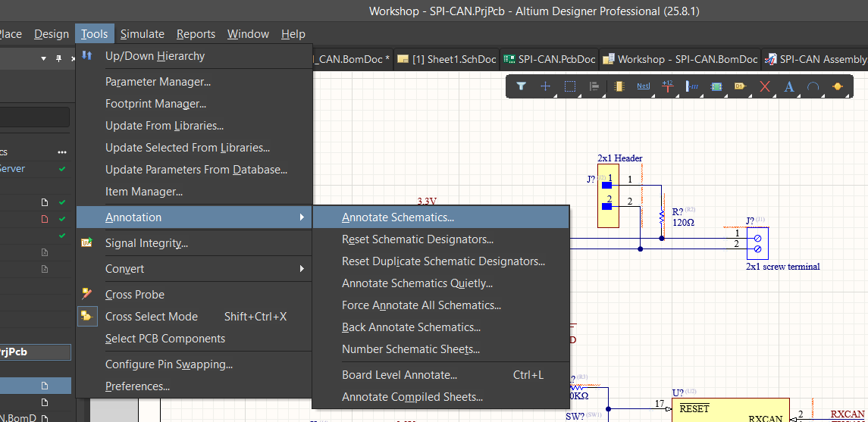868x422 pixels.
Task: Open Configure Pin Swapping...
Action: pos(194,364)
